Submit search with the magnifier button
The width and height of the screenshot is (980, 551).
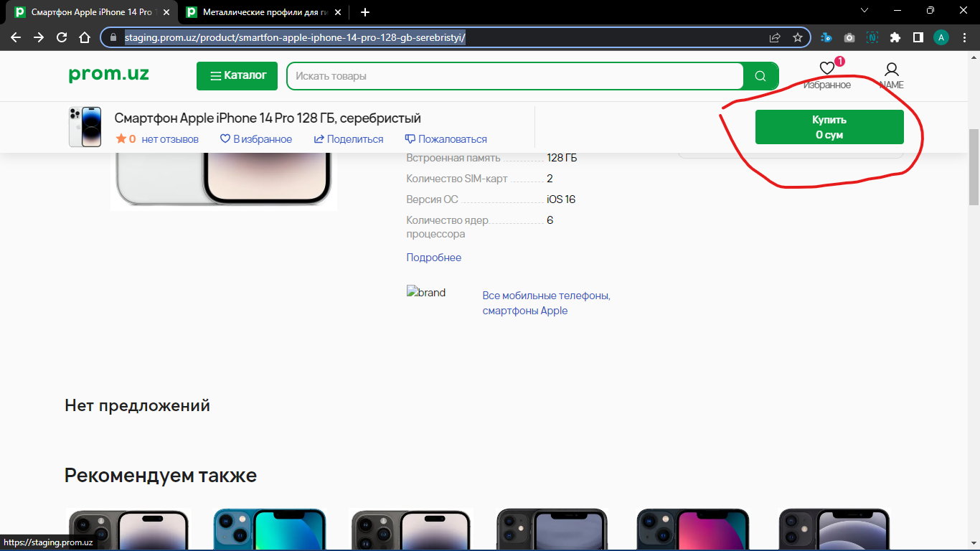coord(760,76)
